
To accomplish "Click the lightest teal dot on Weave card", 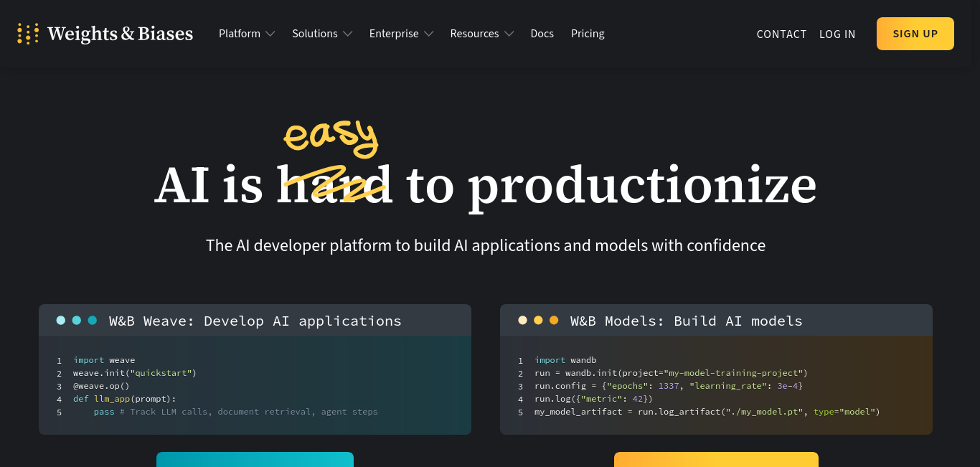I will point(61,321).
